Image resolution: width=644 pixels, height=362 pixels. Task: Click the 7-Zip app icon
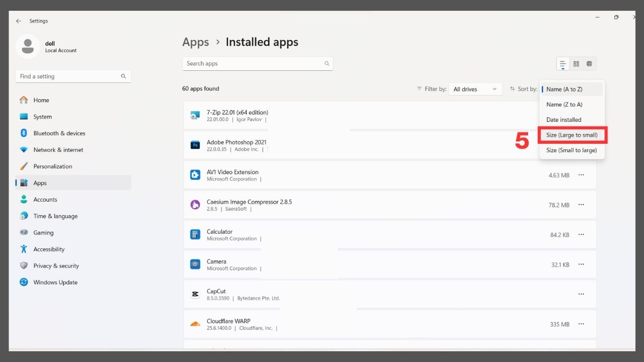point(195,115)
